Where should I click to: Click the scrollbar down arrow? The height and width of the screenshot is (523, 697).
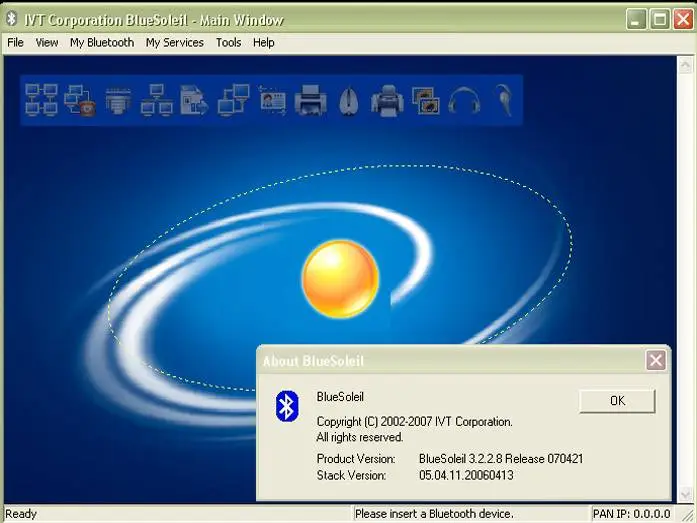[x=685, y=493]
